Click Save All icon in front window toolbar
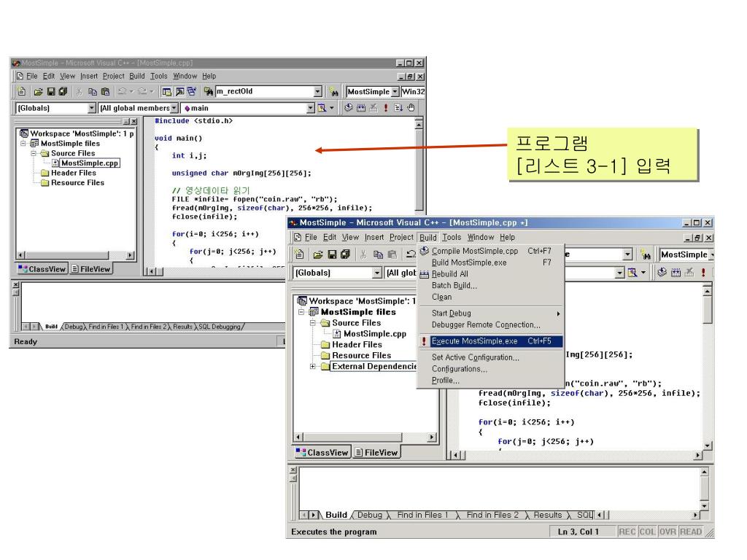Viewport: 747px width, 560px height. 345,254
